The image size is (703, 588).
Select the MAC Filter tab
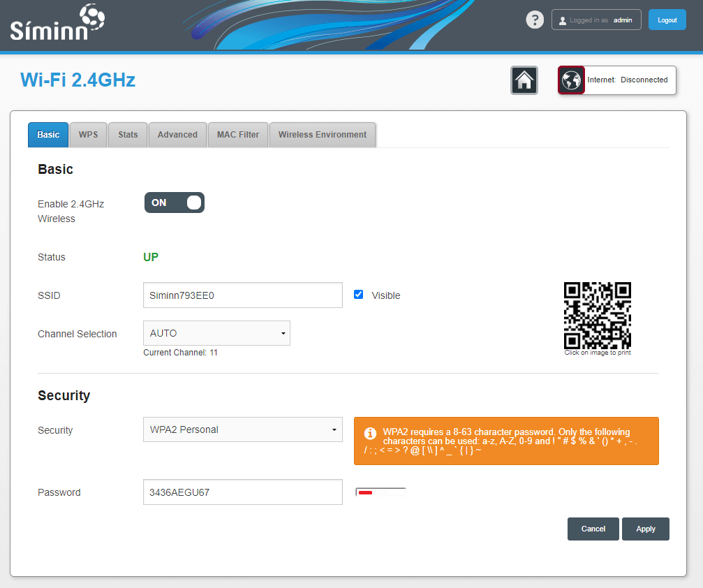coord(238,135)
